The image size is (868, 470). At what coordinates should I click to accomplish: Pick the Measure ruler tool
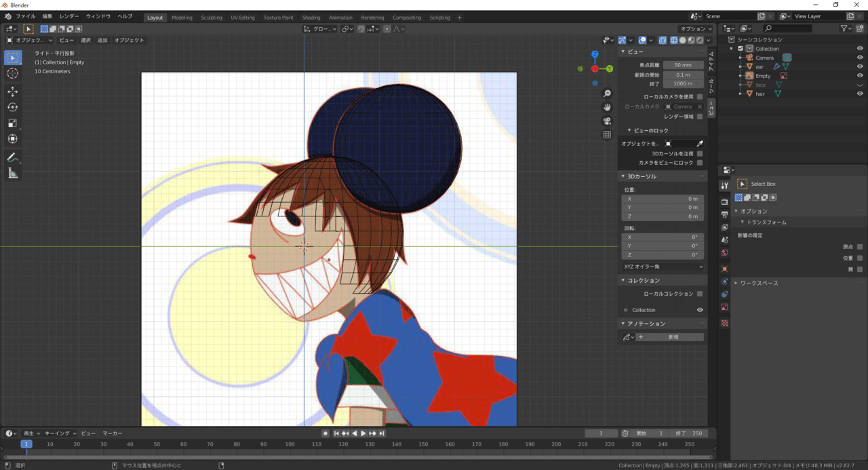[13, 174]
